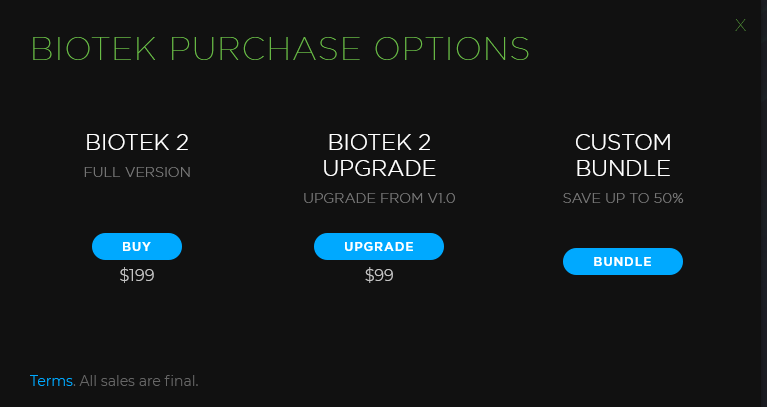Select the CUSTOM BUNDLE heading
Screen dimensions: 767x407
tap(623, 154)
